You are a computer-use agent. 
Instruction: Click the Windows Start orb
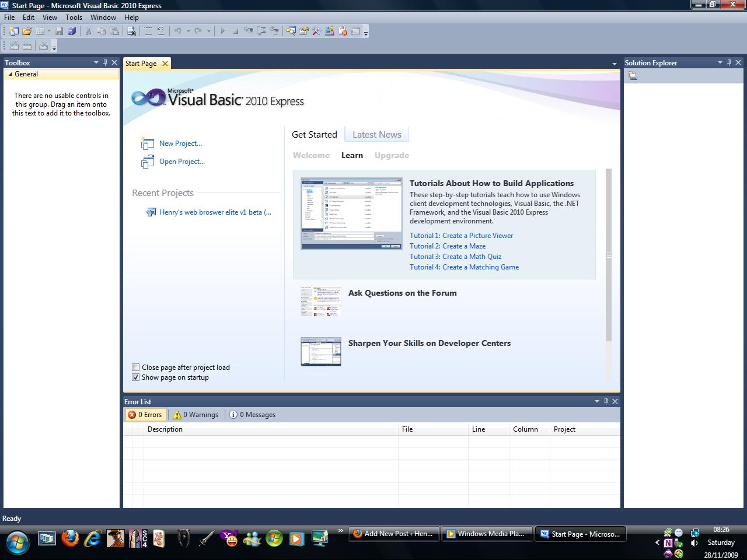17,542
